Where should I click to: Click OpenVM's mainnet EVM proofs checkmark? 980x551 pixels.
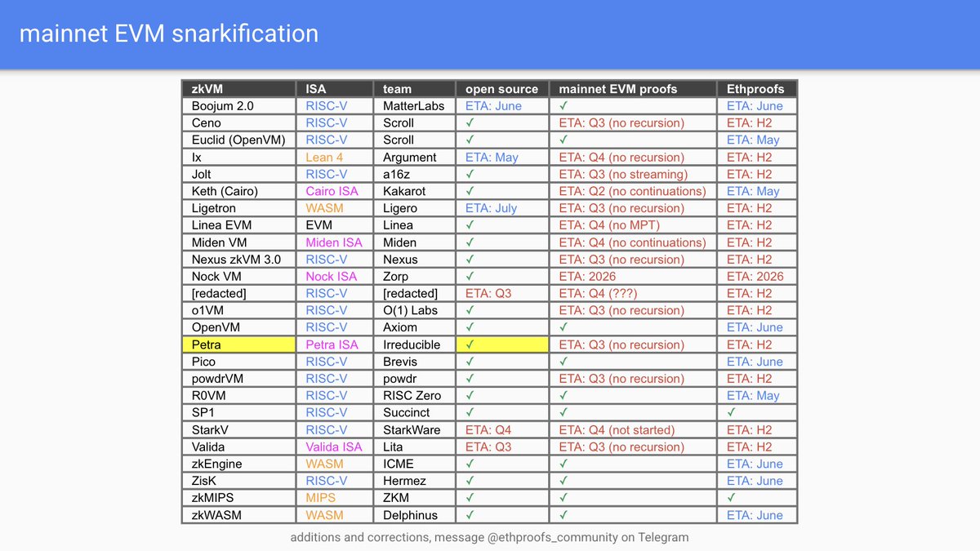coord(564,327)
